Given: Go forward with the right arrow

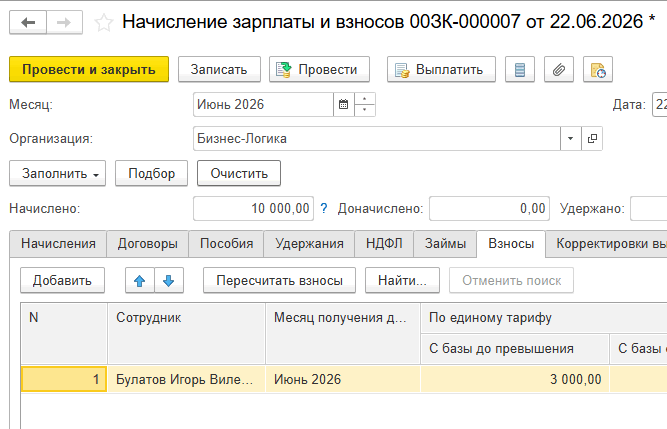Looking at the screenshot, I should pyautogui.click(x=64, y=22).
